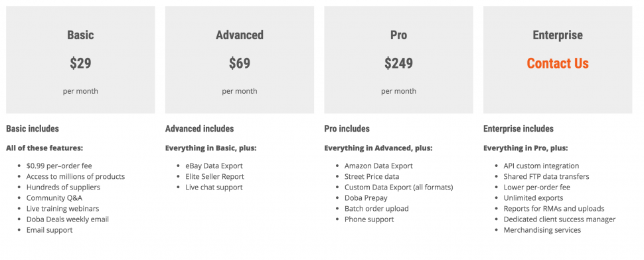This screenshot has width=644, height=260.
Task: Click the $0.99 per-order fee item
Action: click(x=59, y=166)
